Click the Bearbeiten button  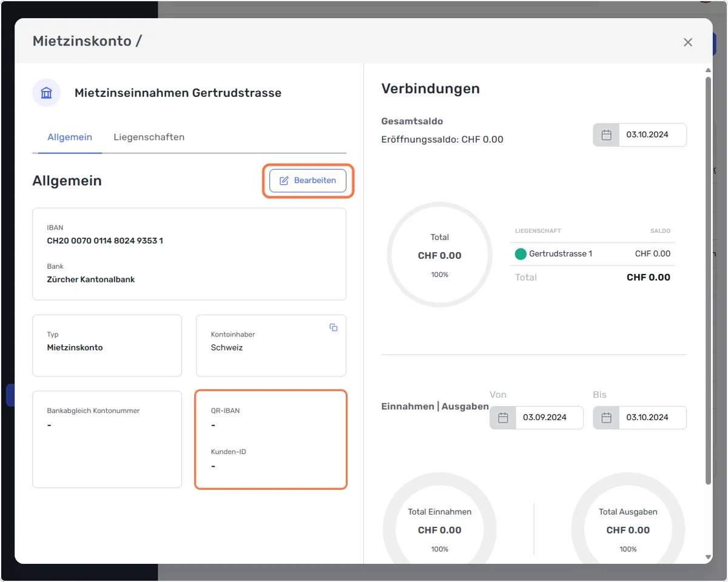[308, 181]
